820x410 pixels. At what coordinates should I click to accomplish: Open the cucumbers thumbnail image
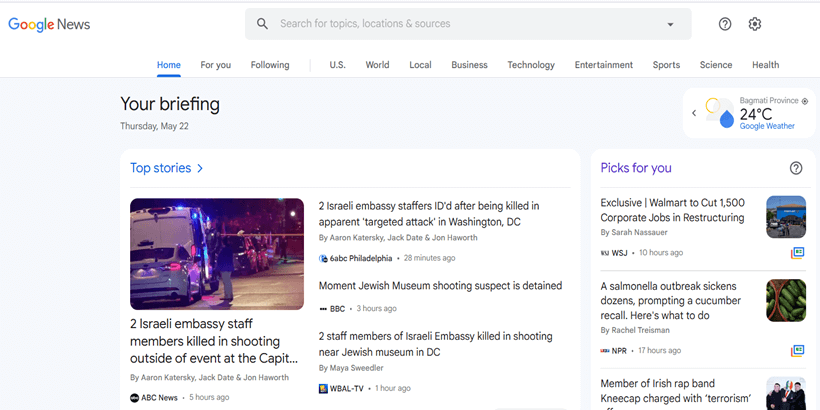click(x=786, y=300)
